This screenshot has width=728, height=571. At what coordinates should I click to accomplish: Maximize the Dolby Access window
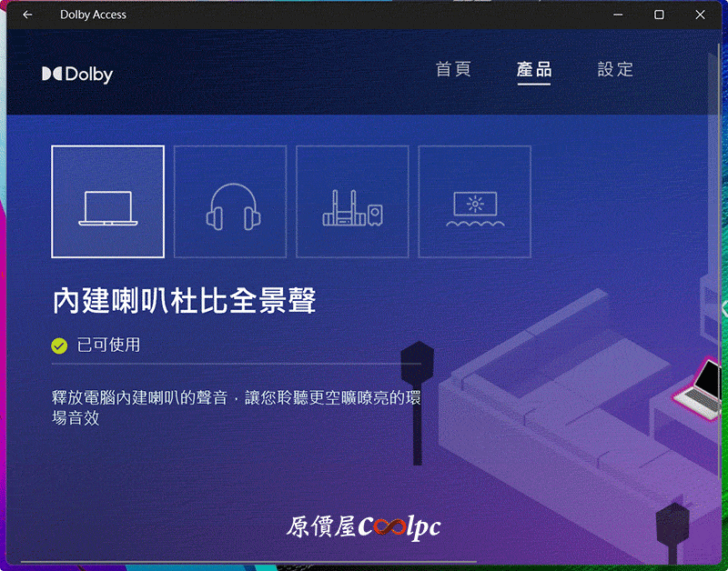pyautogui.click(x=659, y=15)
